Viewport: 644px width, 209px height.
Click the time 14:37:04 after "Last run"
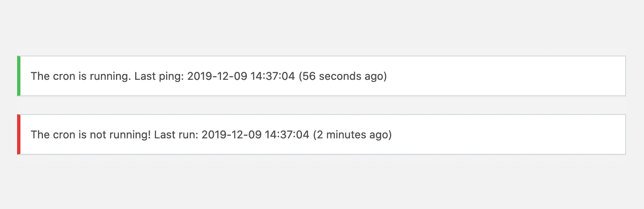(287, 135)
